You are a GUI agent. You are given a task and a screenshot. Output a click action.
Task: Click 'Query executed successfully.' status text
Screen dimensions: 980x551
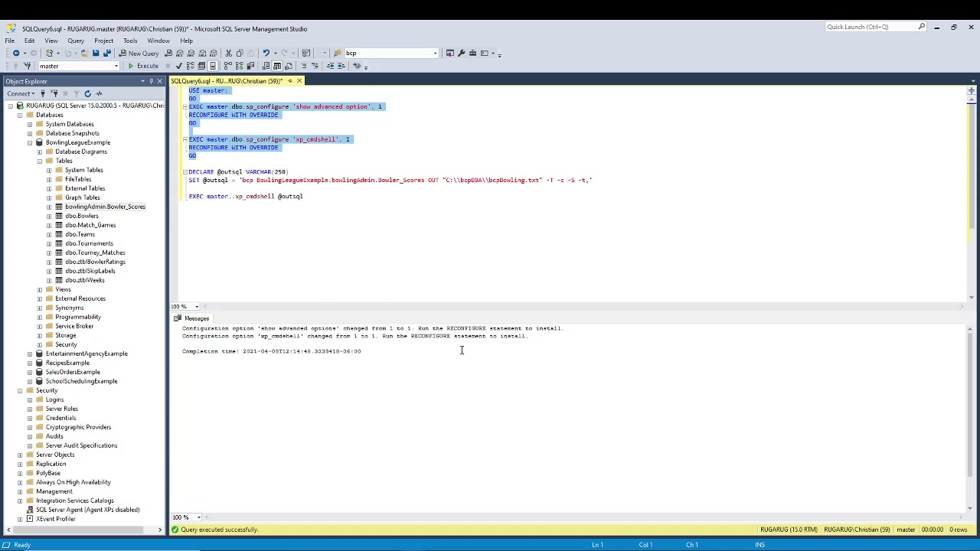click(220, 530)
